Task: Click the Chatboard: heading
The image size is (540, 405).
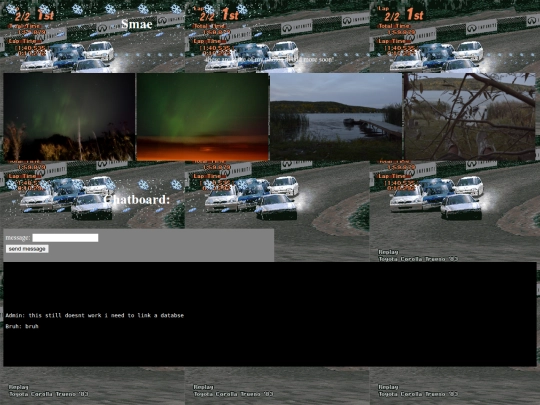Action: tap(137, 199)
